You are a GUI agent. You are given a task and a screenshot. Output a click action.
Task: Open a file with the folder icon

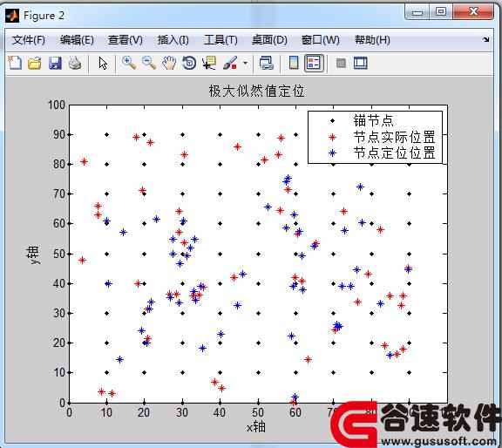pyautogui.click(x=35, y=63)
